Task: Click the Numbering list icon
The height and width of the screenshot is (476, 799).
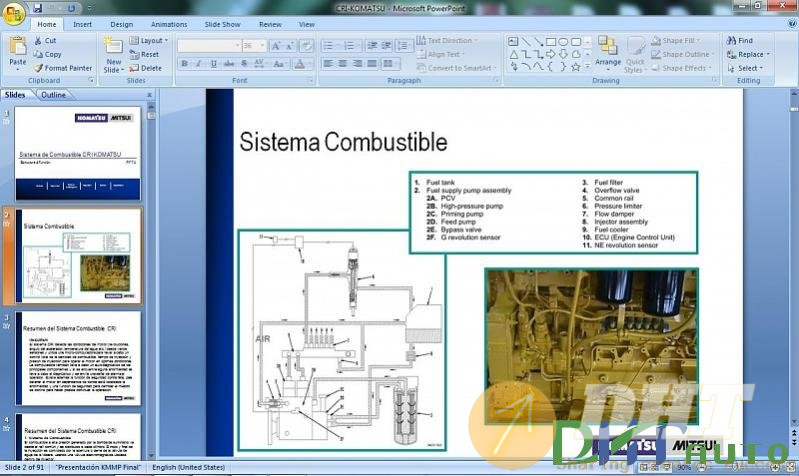Action: pos(352,46)
